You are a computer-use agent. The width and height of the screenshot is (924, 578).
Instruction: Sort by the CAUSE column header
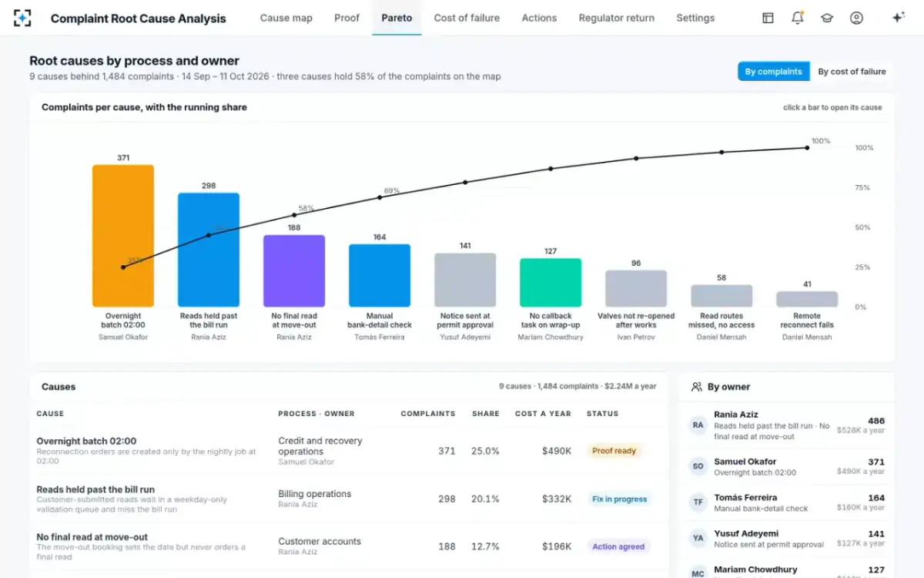pos(50,414)
